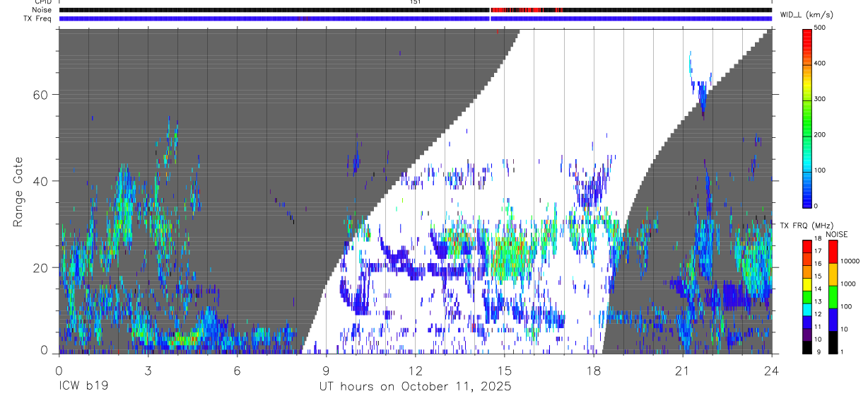The width and height of the screenshot is (868, 401).
Task: Click the red 17–18 MHz swatch in TX FRQ legend
Action: pyautogui.click(x=807, y=246)
